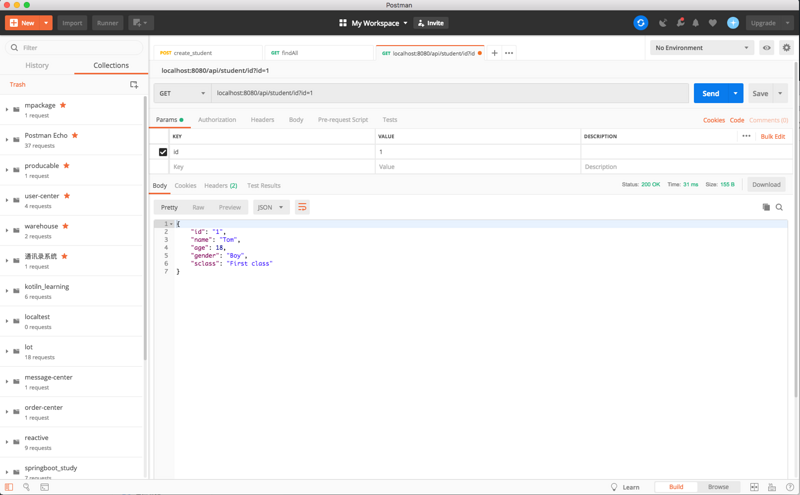The width and height of the screenshot is (800, 495).
Task: Copy response body to clipboard
Action: click(x=766, y=207)
